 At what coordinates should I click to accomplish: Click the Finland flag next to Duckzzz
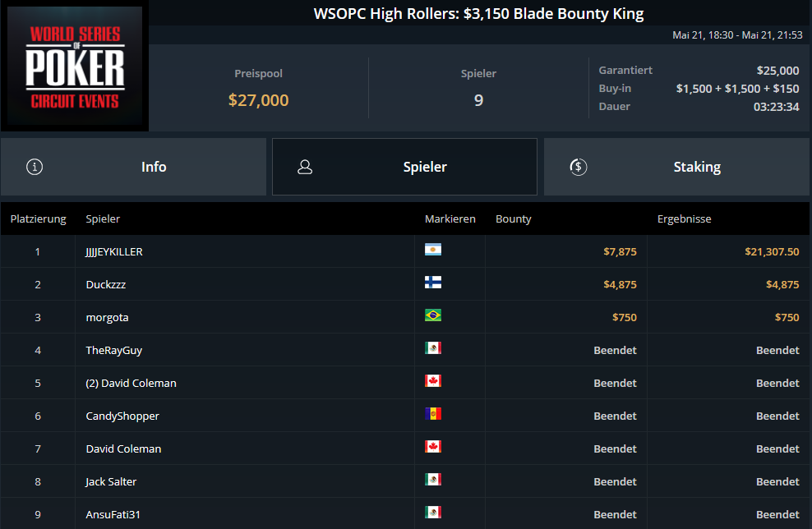pos(433,282)
